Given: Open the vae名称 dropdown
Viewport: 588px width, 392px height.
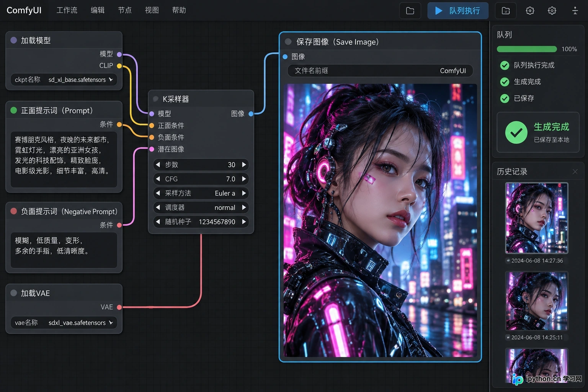Looking at the screenshot, I should pyautogui.click(x=64, y=323).
